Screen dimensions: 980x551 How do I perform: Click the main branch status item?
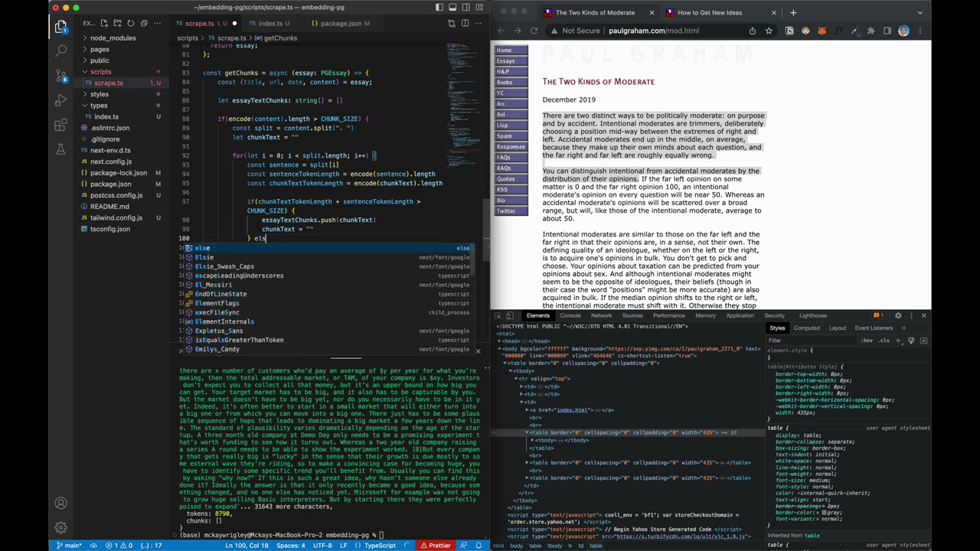click(x=70, y=546)
